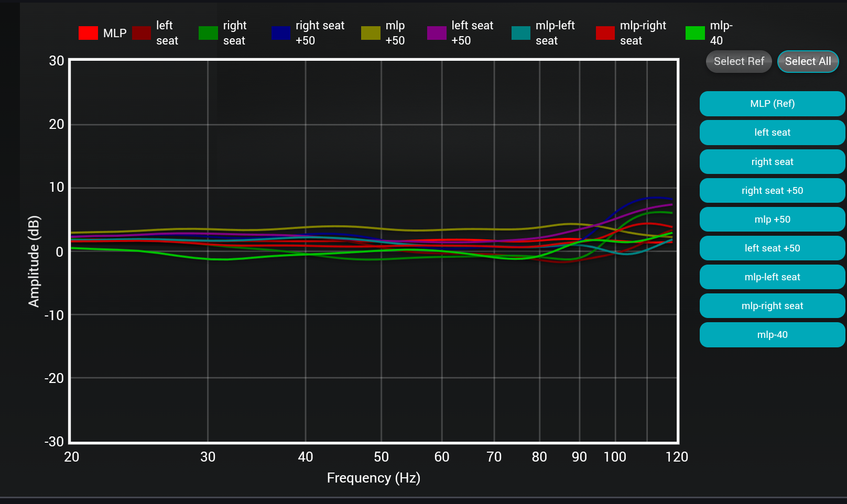
Task: Click the Frequency (Hz) axis label
Action: [373, 478]
